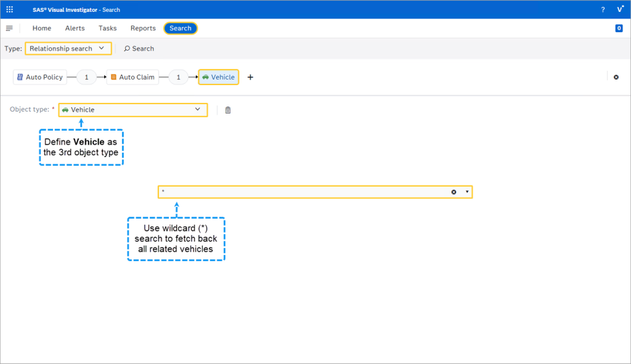Select the Vehicle node in chain
Screen dimensions: 631x364
pyautogui.click(x=219, y=77)
